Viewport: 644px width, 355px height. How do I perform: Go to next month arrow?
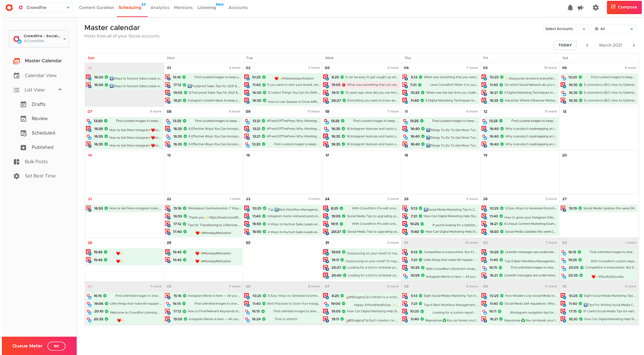tap(634, 45)
